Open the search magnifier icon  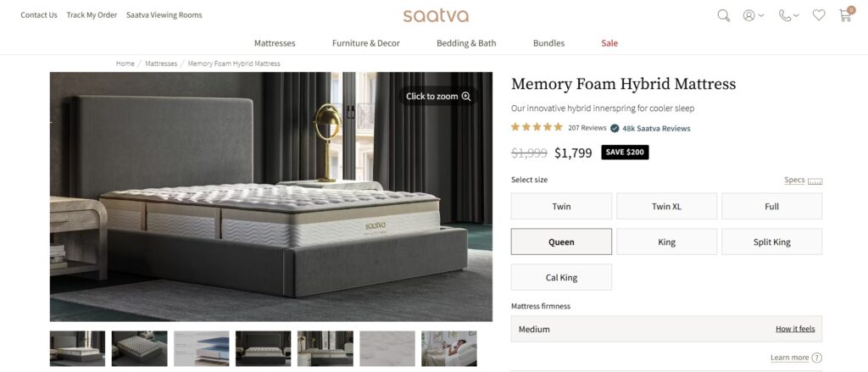[x=724, y=15]
